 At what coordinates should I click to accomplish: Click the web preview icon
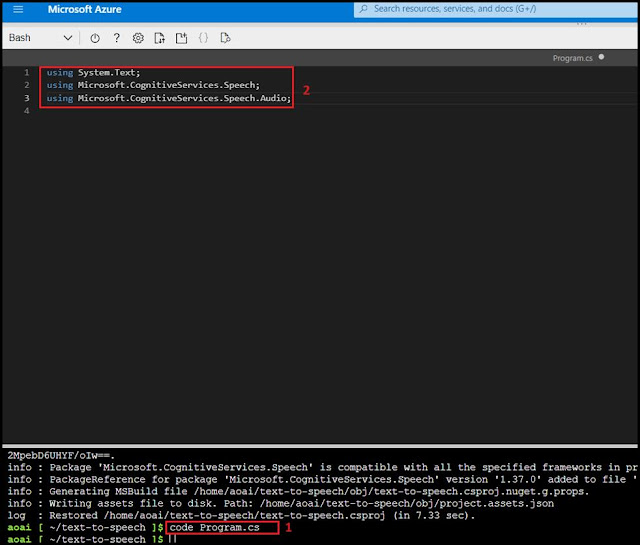tap(225, 38)
